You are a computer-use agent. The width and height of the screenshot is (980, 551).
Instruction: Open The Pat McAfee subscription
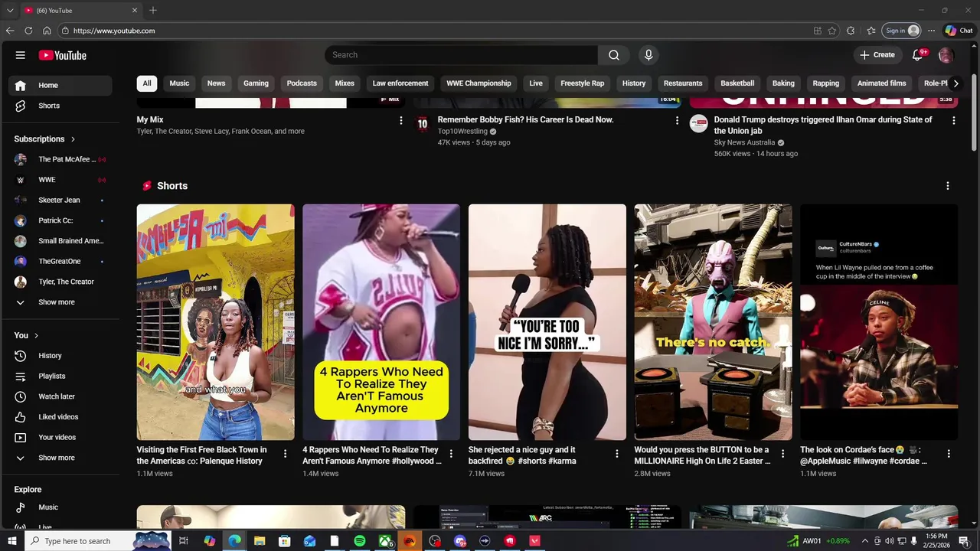(60, 159)
